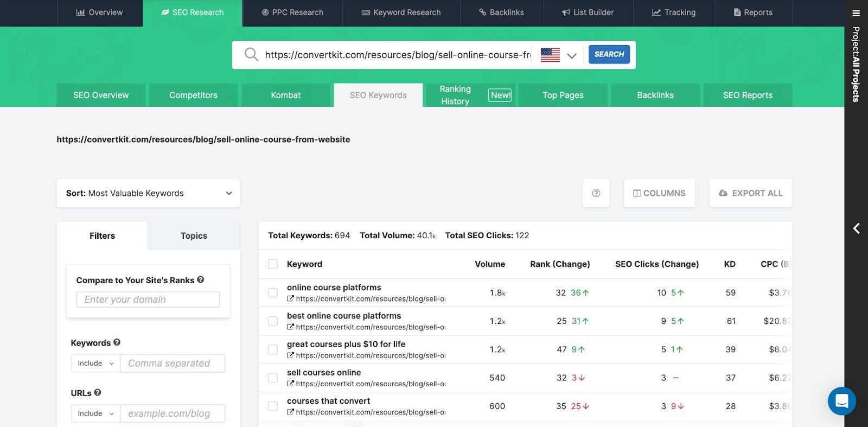Image resolution: width=868 pixels, height=427 pixels.
Task: Select the SEO Research tab
Action: 193,12
